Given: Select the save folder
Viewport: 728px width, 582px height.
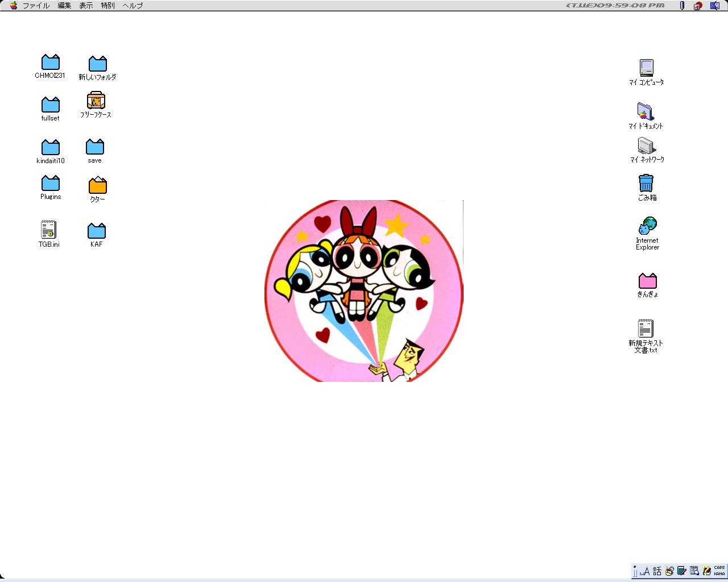Looking at the screenshot, I should pos(95,151).
